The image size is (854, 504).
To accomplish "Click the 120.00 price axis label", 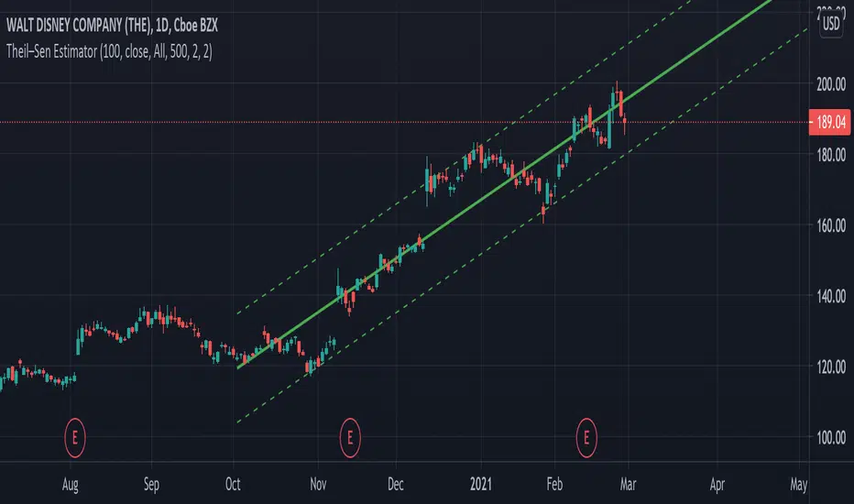I will (831, 367).
